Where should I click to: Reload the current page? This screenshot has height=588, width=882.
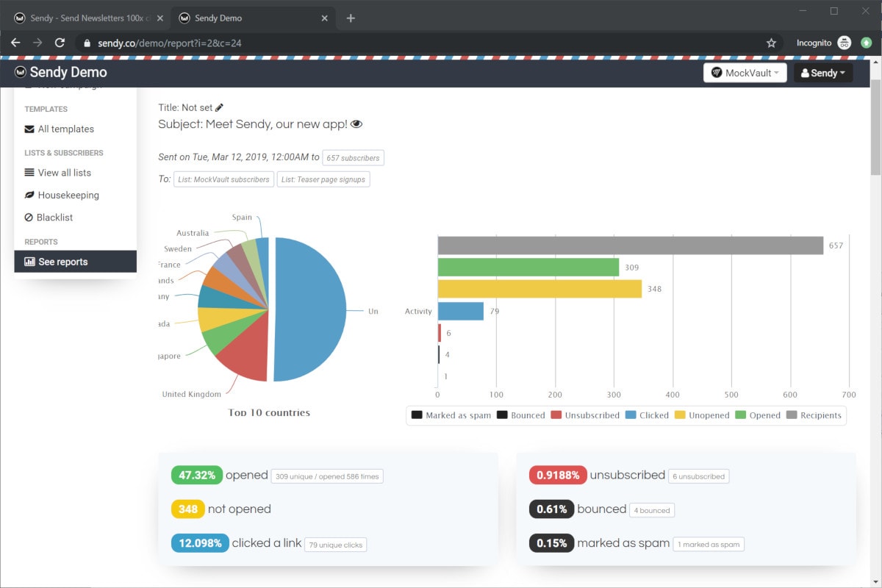pos(60,43)
